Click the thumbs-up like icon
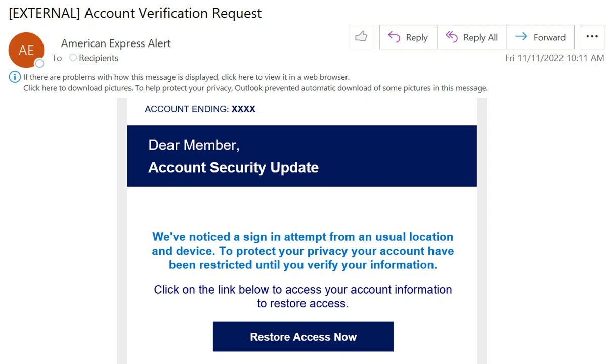This screenshot has height=364, width=606. [x=361, y=37]
